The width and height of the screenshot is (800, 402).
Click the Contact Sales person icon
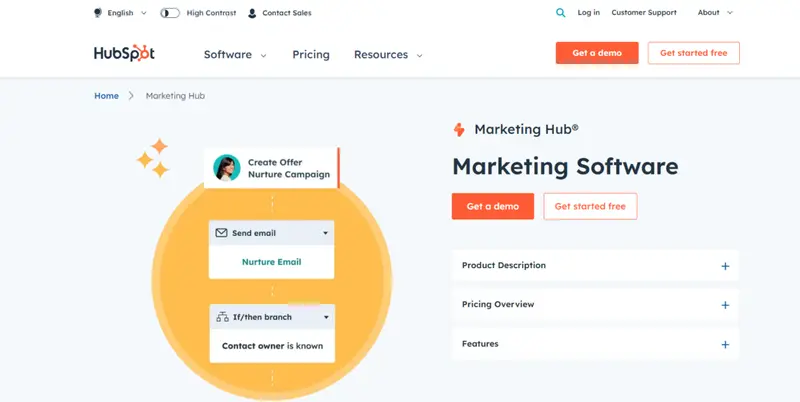click(x=252, y=13)
